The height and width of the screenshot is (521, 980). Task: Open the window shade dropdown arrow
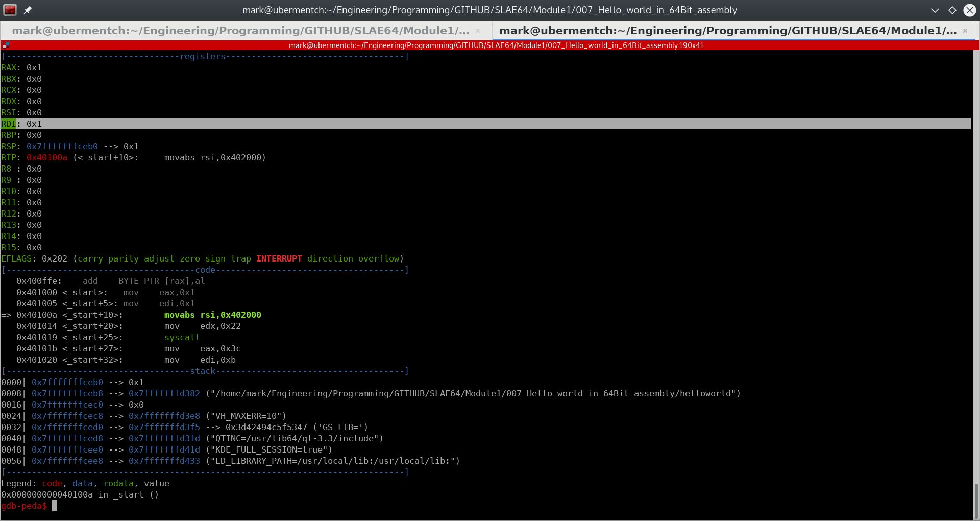point(935,10)
